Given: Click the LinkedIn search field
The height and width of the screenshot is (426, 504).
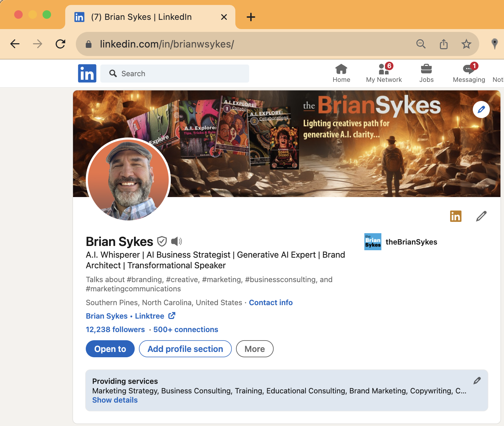Looking at the screenshot, I should (175, 73).
